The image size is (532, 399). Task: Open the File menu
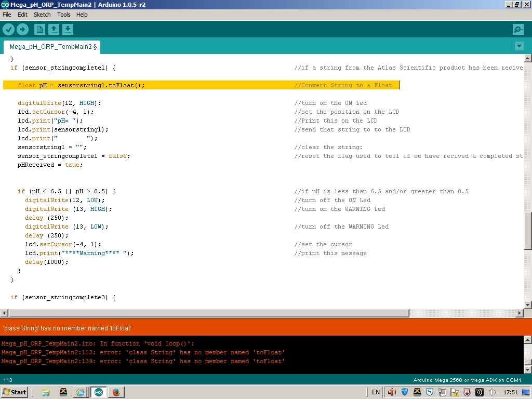(7, 15)
